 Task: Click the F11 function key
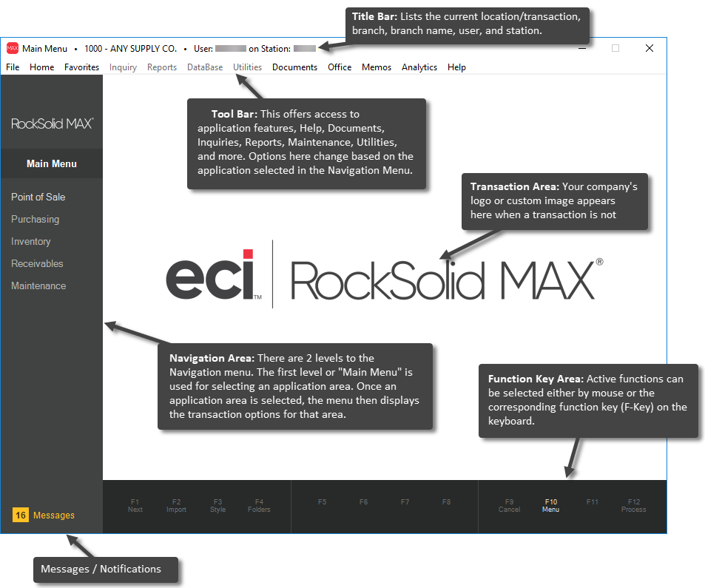coord(592,502)
